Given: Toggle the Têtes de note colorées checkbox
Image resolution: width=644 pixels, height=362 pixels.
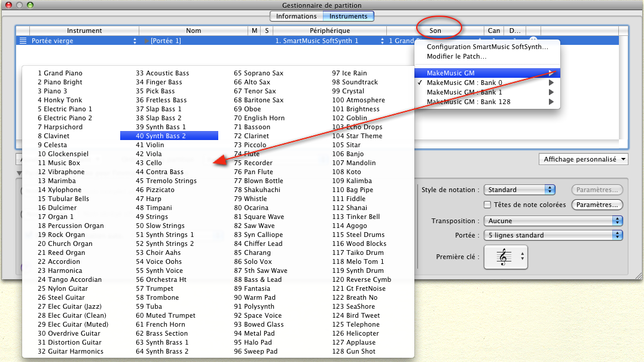Looking at the screenshot, I should tap(487, 205).
